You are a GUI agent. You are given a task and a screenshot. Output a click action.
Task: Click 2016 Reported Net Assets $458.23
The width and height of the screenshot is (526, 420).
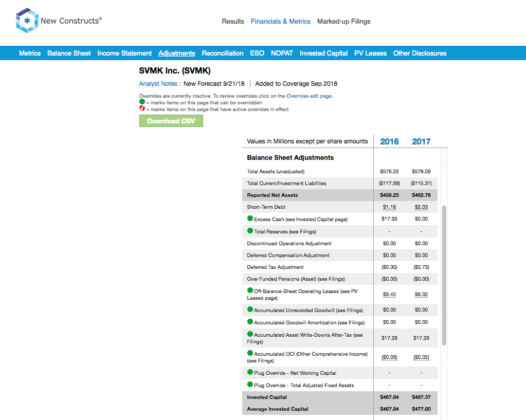389,195
